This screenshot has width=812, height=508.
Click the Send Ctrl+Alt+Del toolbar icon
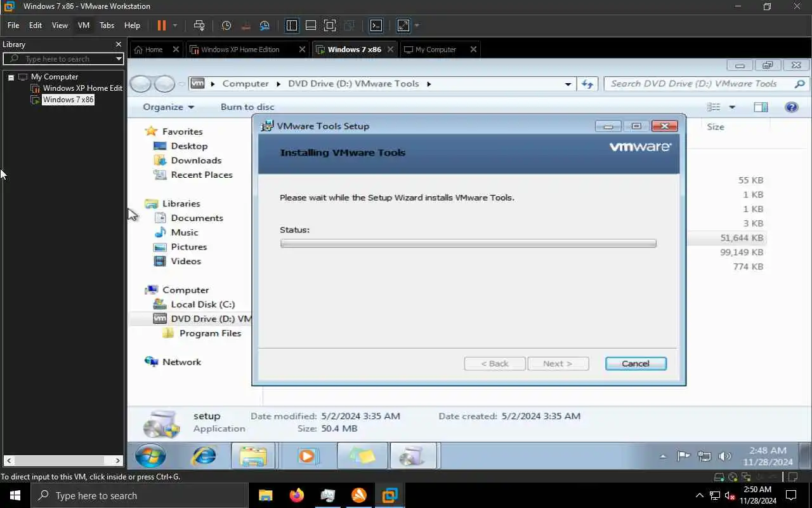[199, 25]
